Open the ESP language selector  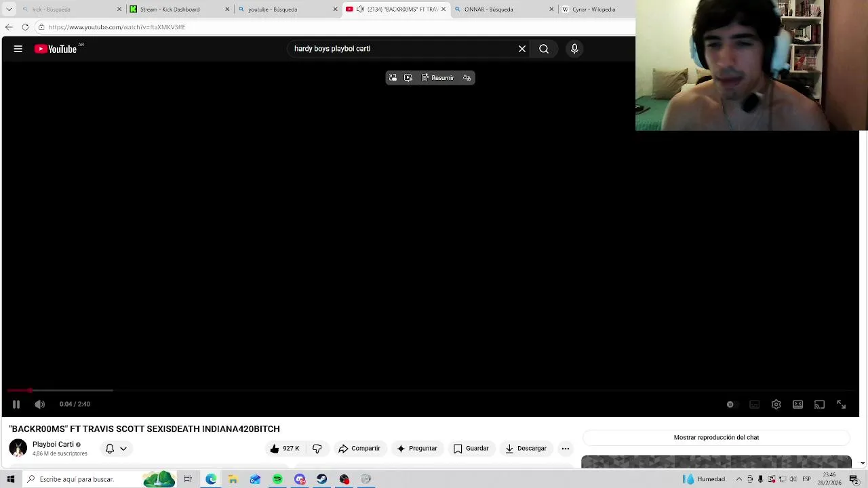[806, 479]
